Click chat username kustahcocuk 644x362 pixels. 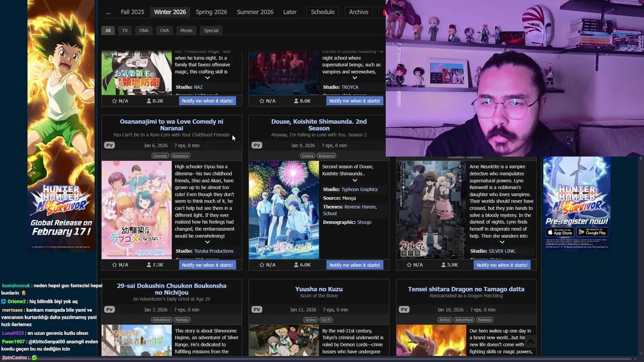tap(16, 286)
